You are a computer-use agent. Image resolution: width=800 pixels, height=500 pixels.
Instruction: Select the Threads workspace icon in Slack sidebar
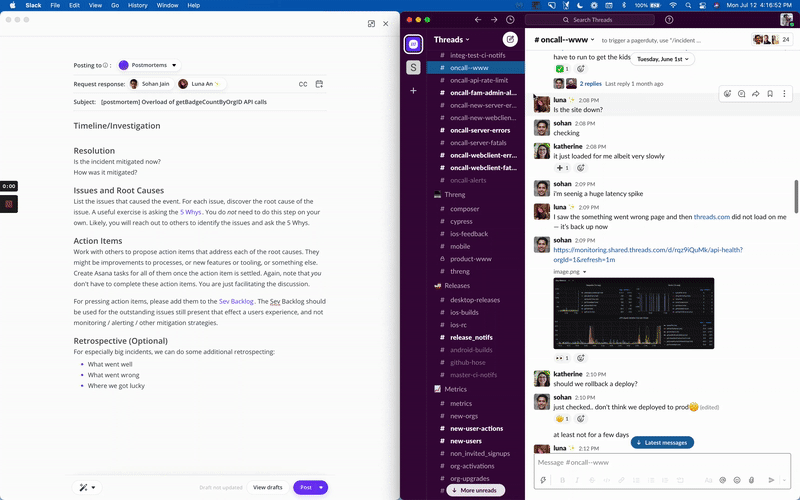pyautogui.click(x=413, y=44)
